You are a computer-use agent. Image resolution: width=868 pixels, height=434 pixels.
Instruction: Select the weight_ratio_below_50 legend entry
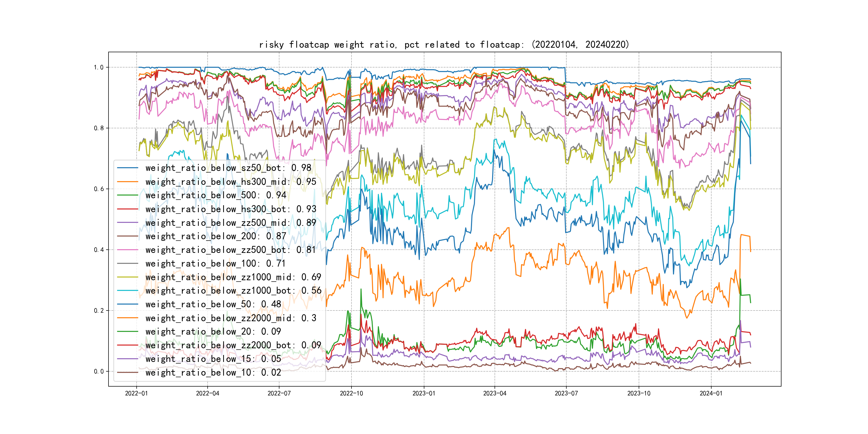[213, 304]
